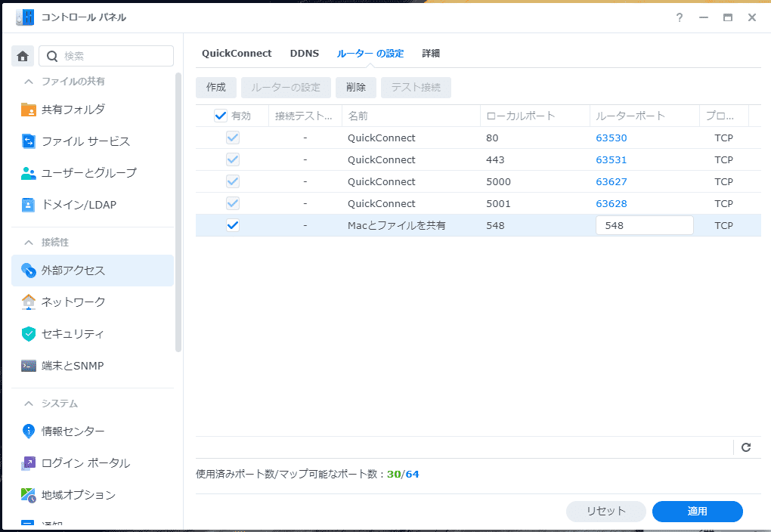Viewport: 771px width, 532px height.
Task: Toggle the 有効 header checkbox
Action: 220,116
